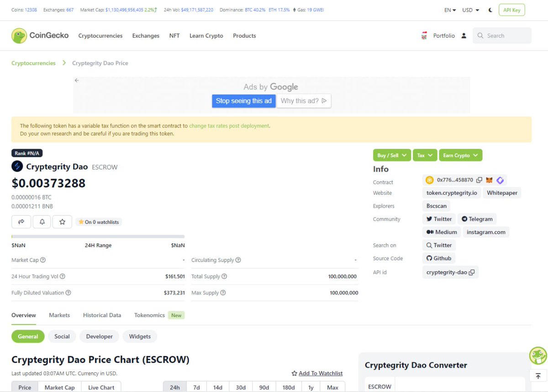Click the share arrow button

21,222
